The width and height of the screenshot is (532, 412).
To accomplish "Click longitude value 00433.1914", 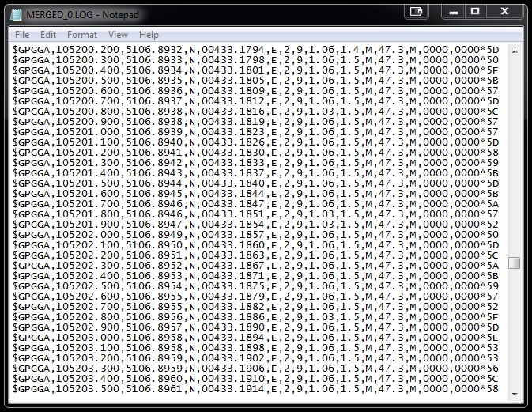I will tap(233, 389).
